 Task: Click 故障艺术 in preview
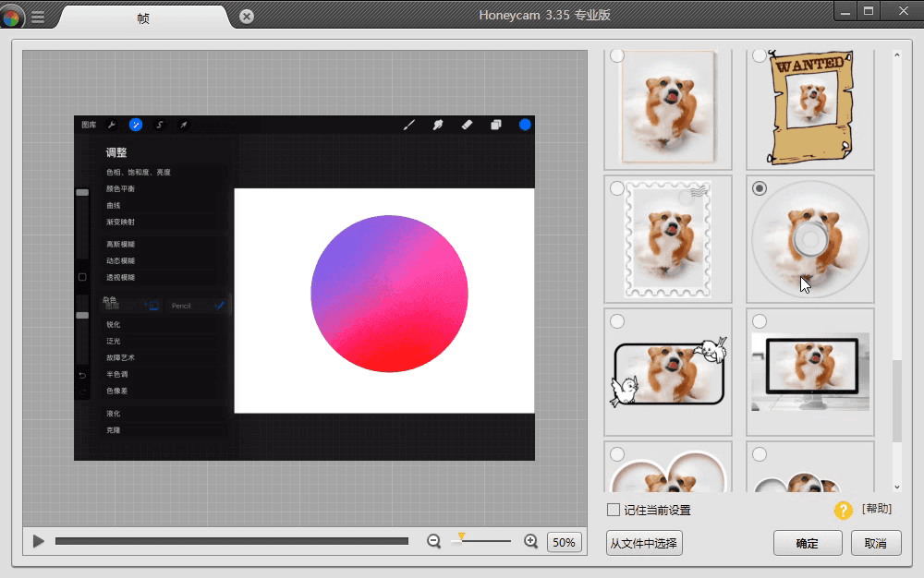(x=120, y=357)
